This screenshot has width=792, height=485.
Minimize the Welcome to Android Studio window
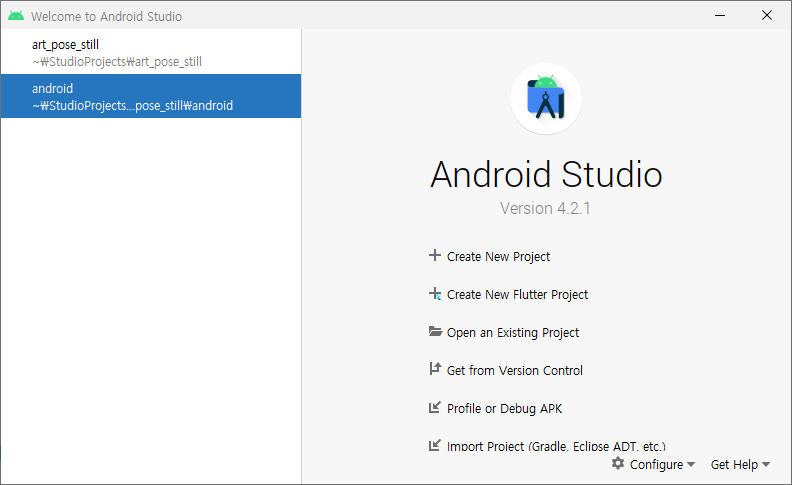720,16
